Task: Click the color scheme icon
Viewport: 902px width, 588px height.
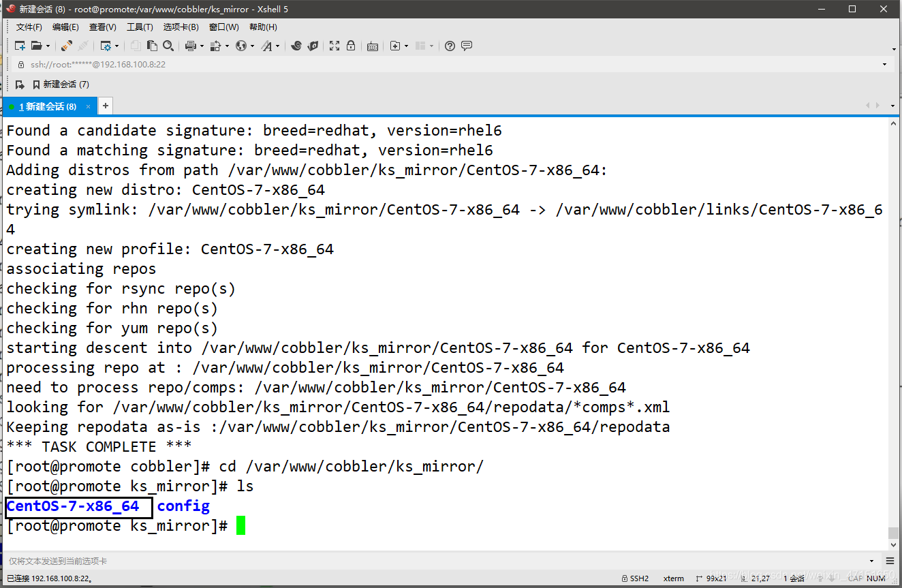Action: pos(215,46)
